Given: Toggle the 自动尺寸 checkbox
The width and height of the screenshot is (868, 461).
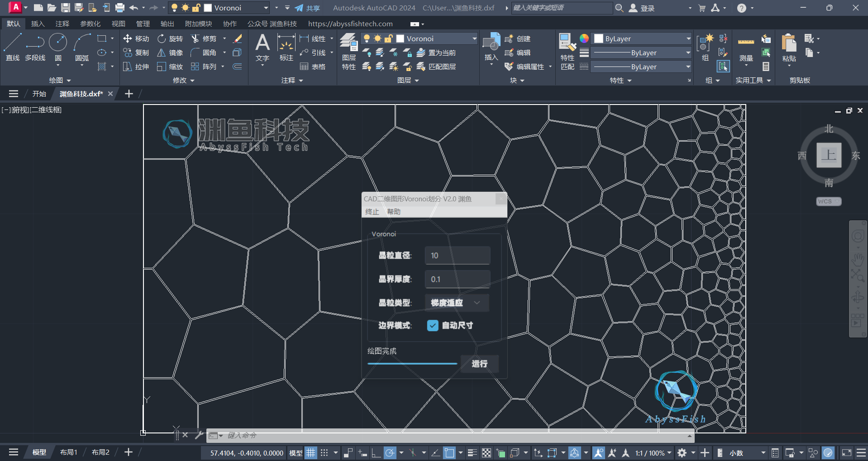Looking at the screenshot, I should click(x=433, y=326).
